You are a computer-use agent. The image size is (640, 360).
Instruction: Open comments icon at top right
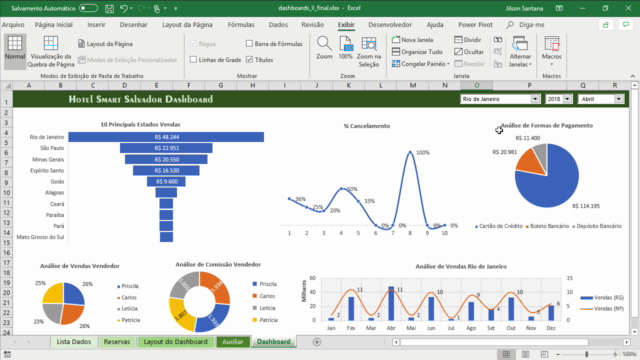click(626, 25)
